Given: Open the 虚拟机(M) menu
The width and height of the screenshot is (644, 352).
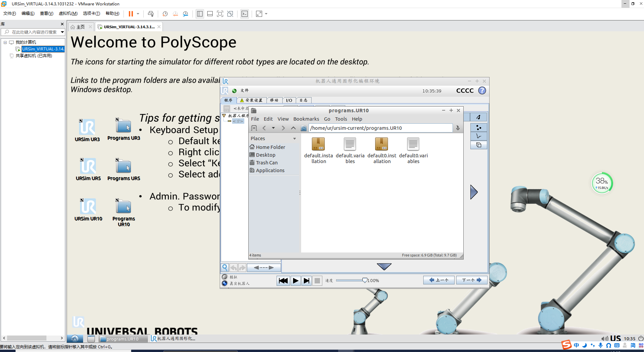Looking at the screenshot, I should 68,13.
